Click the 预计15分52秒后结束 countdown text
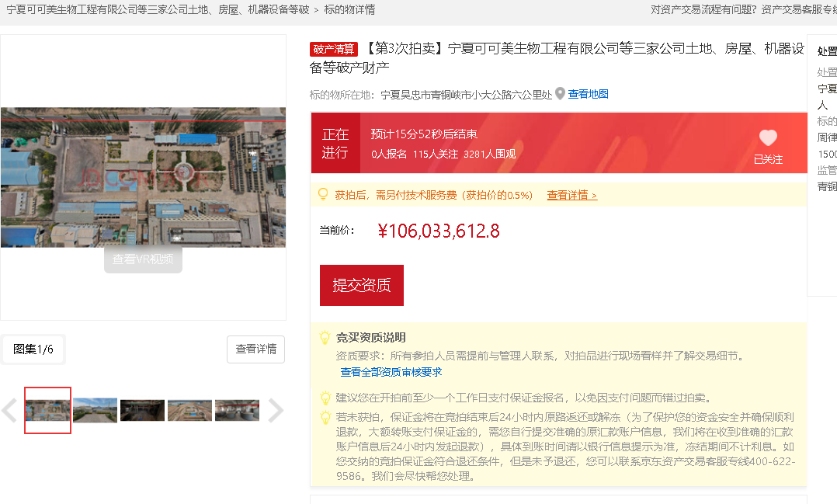The height and width of the screenshot is (504, 837). 425,134
